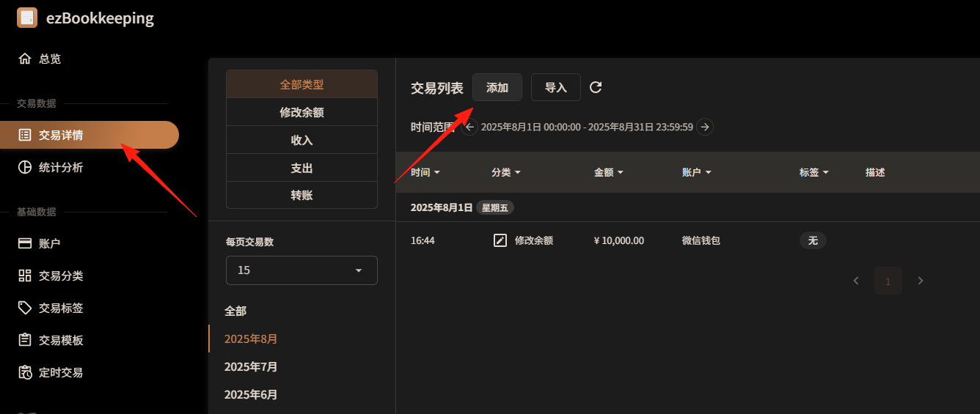Click the pie chart icon beside 统计分析
The image size is (980, 414).
[25, 167]
